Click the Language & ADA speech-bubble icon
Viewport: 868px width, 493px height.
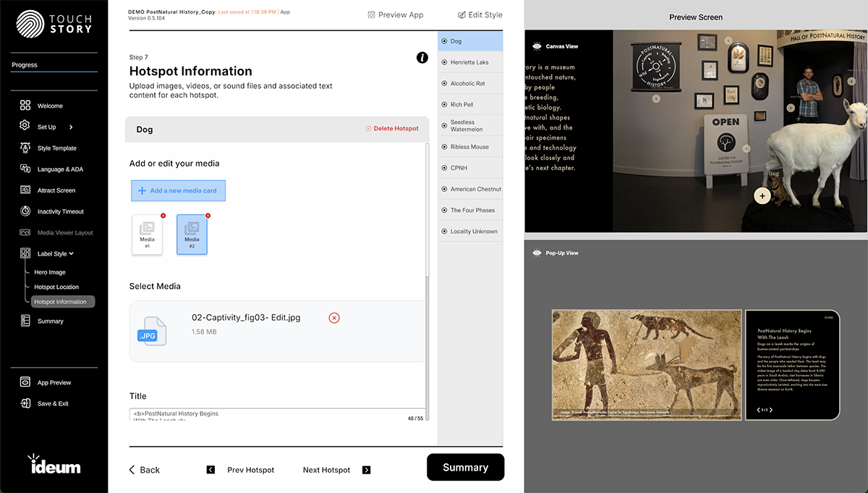(x=24, y=169)
